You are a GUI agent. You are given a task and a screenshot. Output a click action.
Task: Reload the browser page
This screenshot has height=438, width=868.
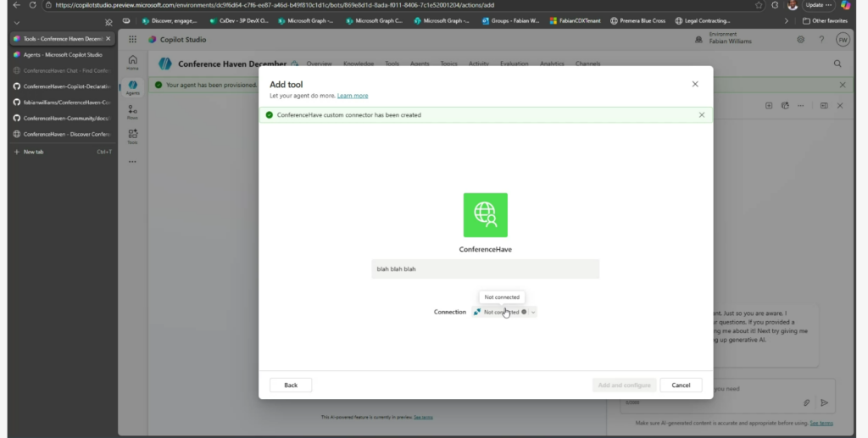33,5
